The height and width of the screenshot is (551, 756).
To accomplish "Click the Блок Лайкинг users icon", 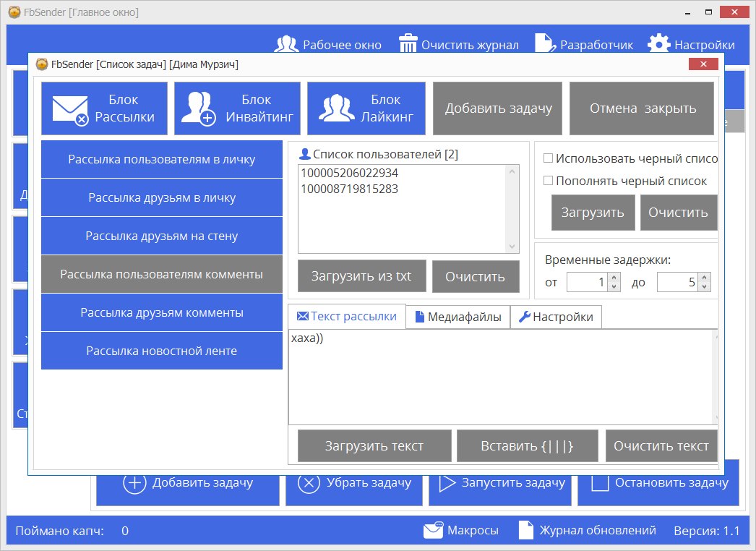I will pos(336,108).
